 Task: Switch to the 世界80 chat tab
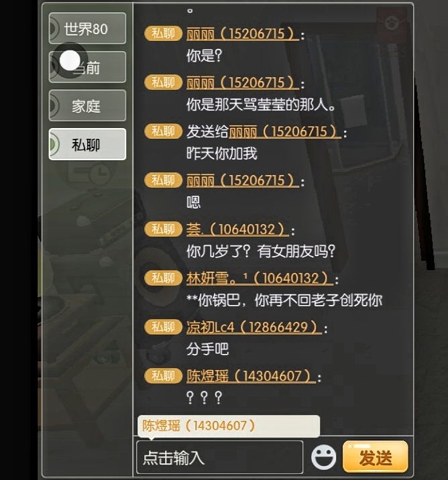pos(87,28)
